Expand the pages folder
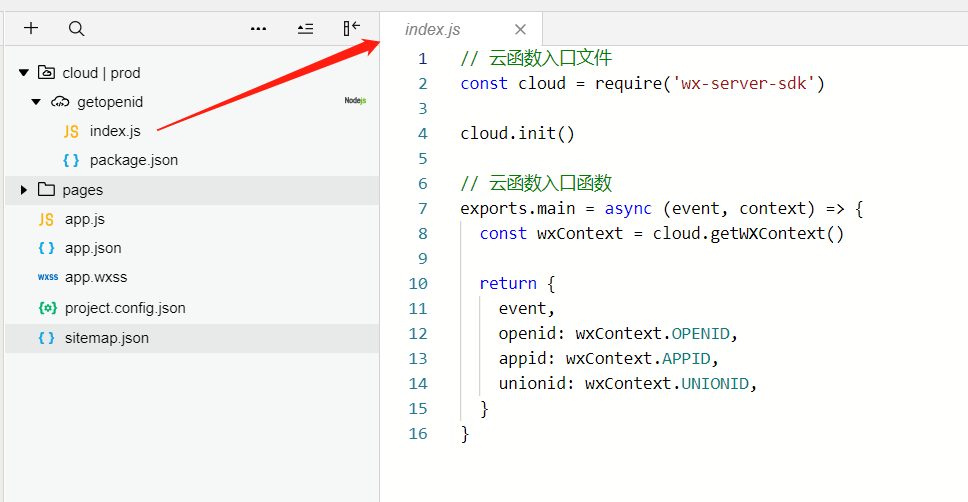 coord(23,190)
